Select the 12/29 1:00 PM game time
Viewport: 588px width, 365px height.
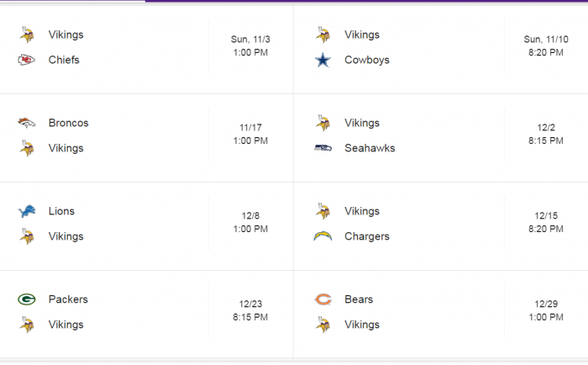click(x=546, y=310)
